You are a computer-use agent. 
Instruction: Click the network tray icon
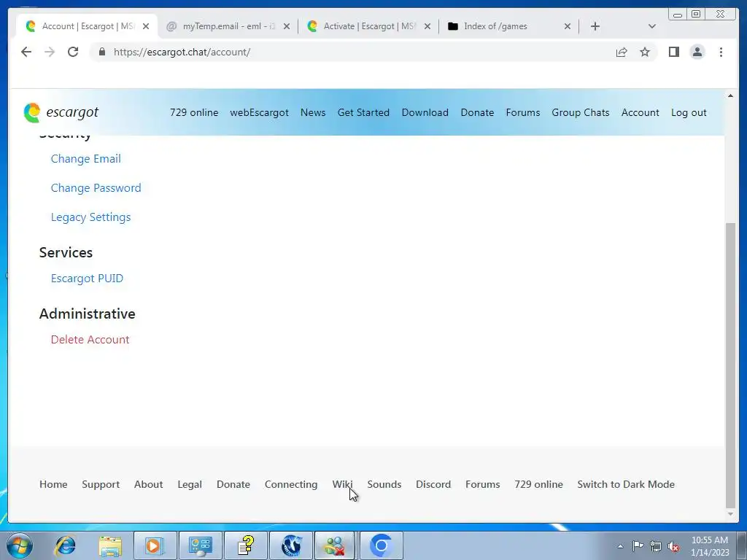[x=656, y=546]
